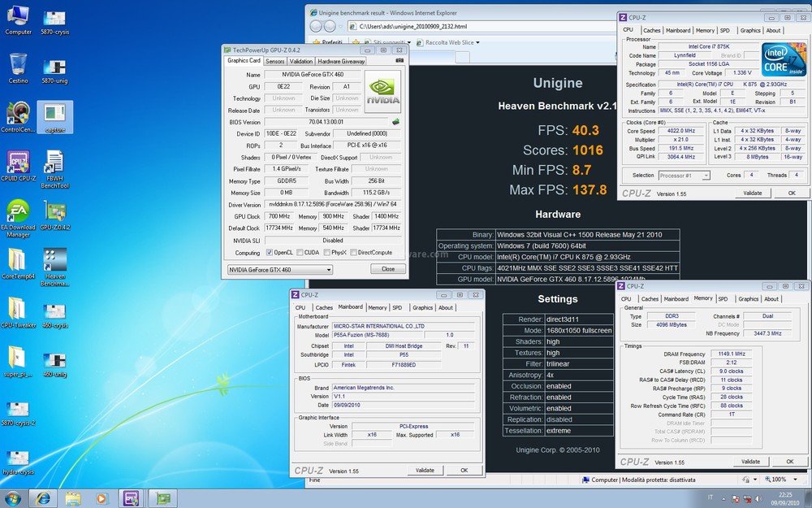Click the GPU-Z Driver Version field
This screenshot has height=508, width=812.
click(x=332, y=205)
